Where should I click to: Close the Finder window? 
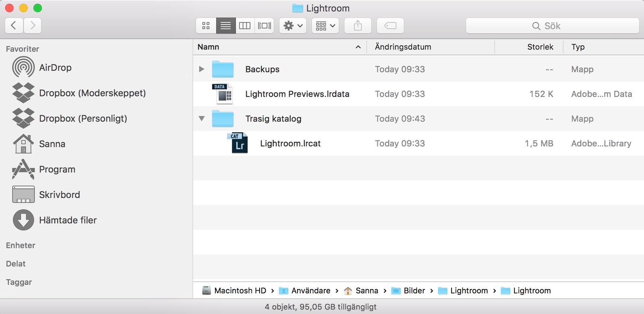(x=9, y=8)
